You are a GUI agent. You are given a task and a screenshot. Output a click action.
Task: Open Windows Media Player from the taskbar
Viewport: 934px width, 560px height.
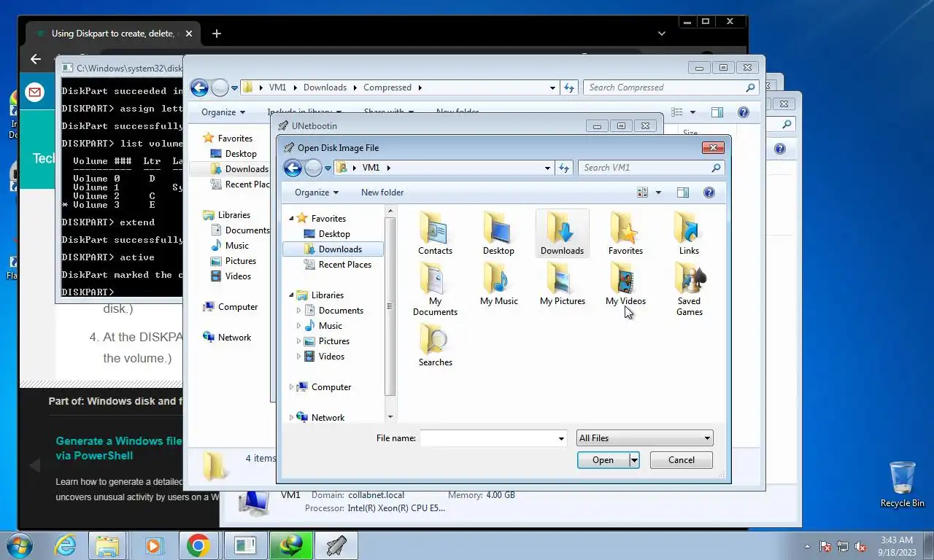point(153,545)
